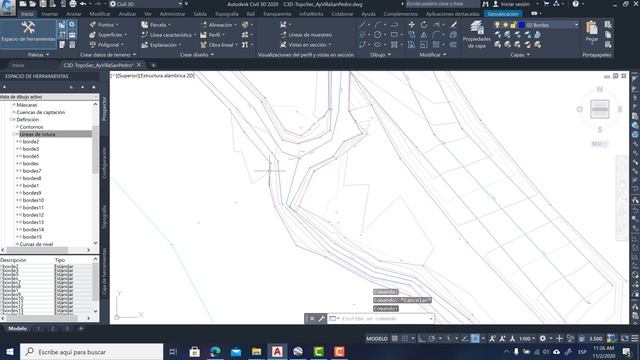Screen dimensions: 640x360
Task: Click the Líneas de muestreo icon
Action: click(x=283, y=35)
